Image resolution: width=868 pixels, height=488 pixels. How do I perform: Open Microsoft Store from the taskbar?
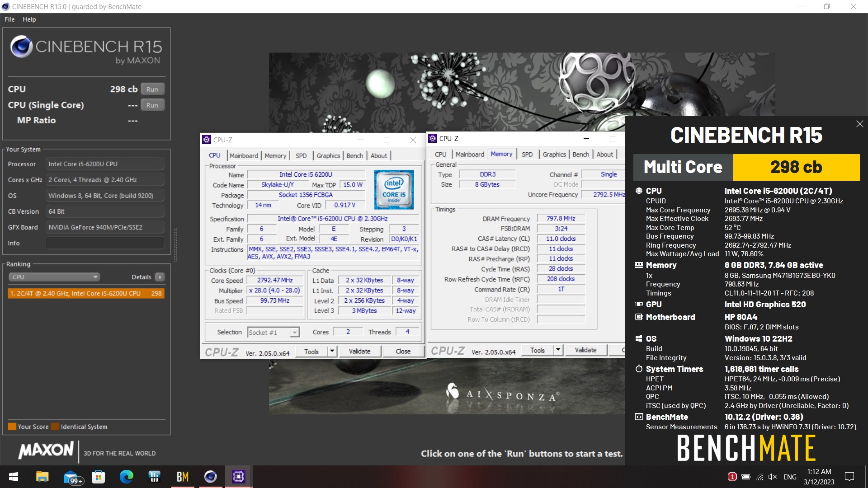[x=98, y=477]
